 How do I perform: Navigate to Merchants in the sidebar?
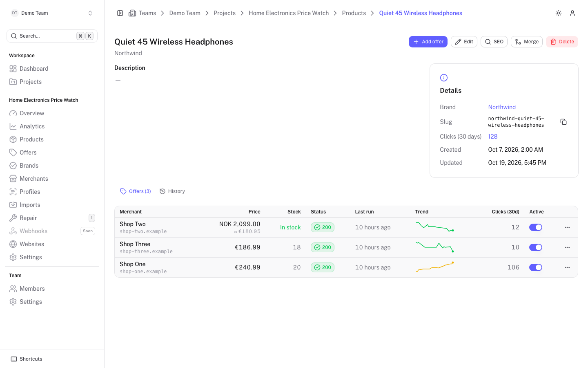pos(52,179)
